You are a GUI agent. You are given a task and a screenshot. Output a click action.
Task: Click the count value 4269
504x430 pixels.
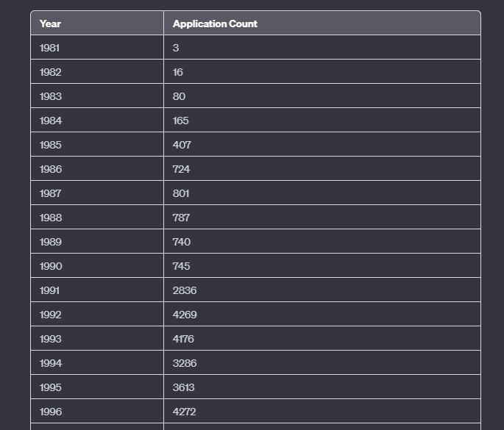click(x=185, y=315)
